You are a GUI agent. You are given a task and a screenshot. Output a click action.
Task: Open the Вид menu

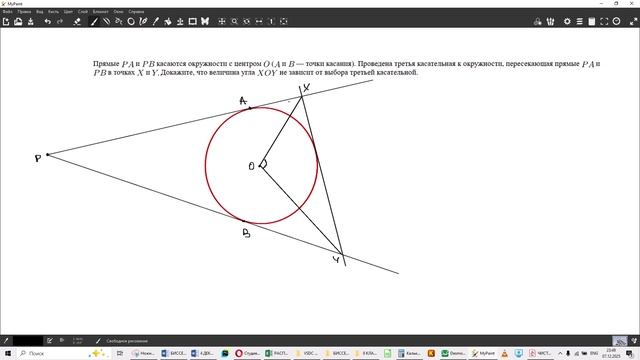pyautogui.click(x=40, y=11)
